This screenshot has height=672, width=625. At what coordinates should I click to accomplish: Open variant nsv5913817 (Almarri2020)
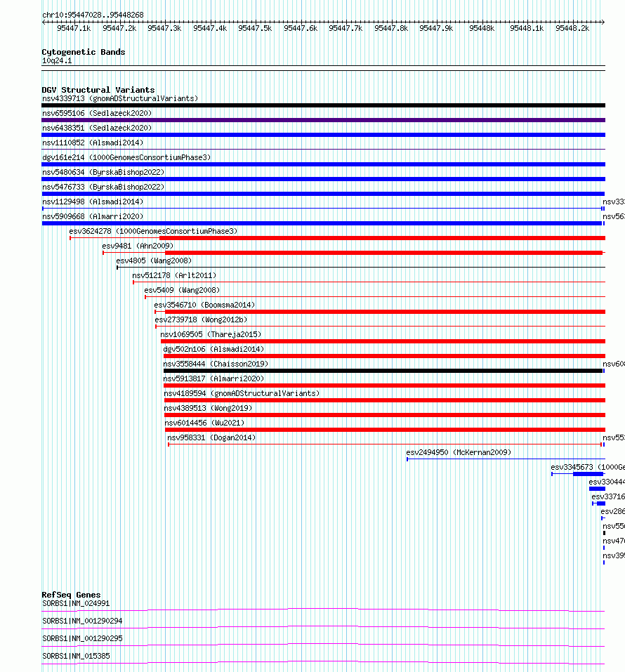tap(213, 378)
